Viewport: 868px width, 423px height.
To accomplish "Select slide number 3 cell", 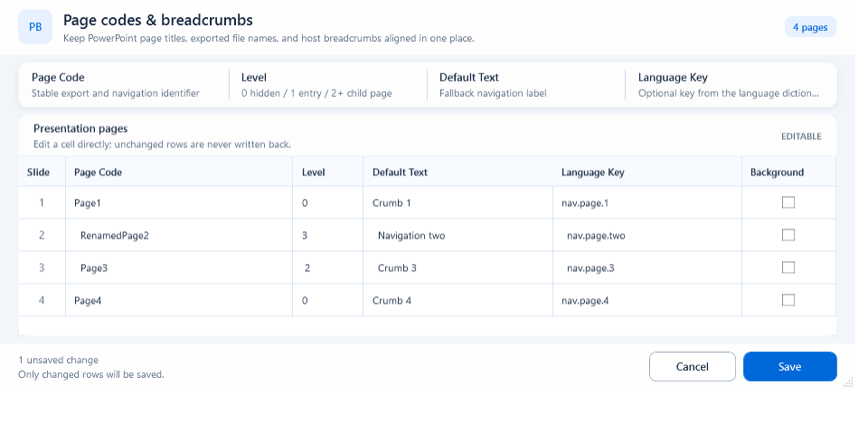I will [42, 268].
